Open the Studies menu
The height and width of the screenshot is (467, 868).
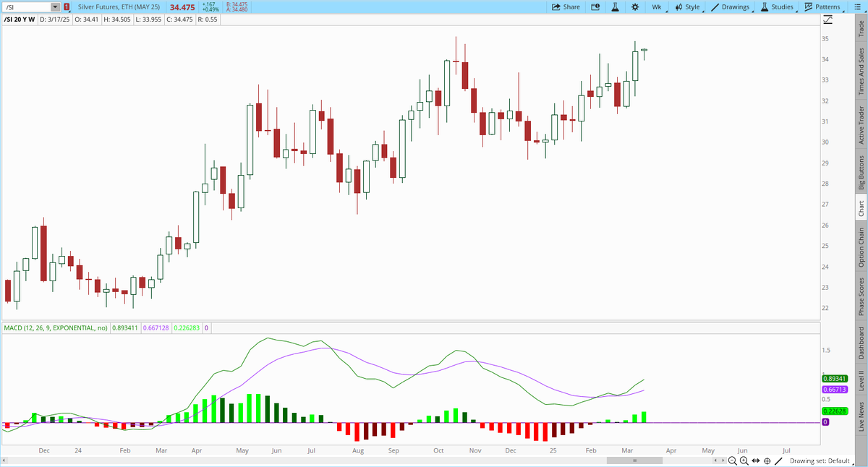tap(776, 7)
